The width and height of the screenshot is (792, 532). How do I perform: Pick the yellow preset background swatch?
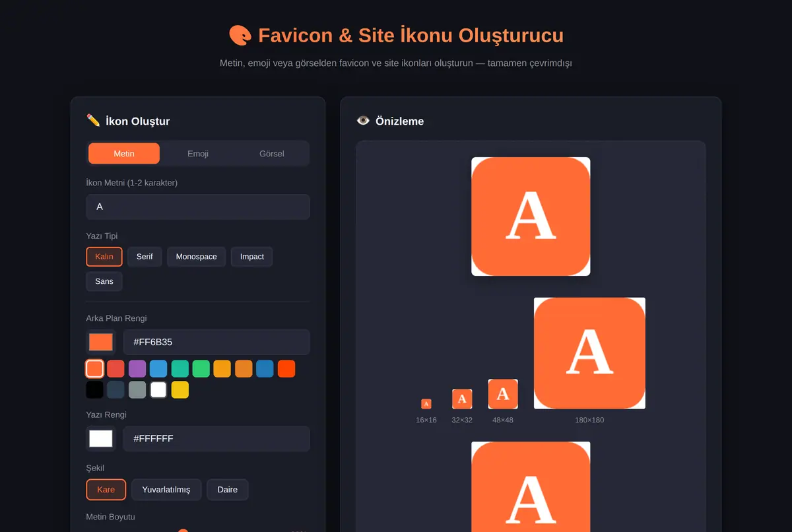pos(180,389)
